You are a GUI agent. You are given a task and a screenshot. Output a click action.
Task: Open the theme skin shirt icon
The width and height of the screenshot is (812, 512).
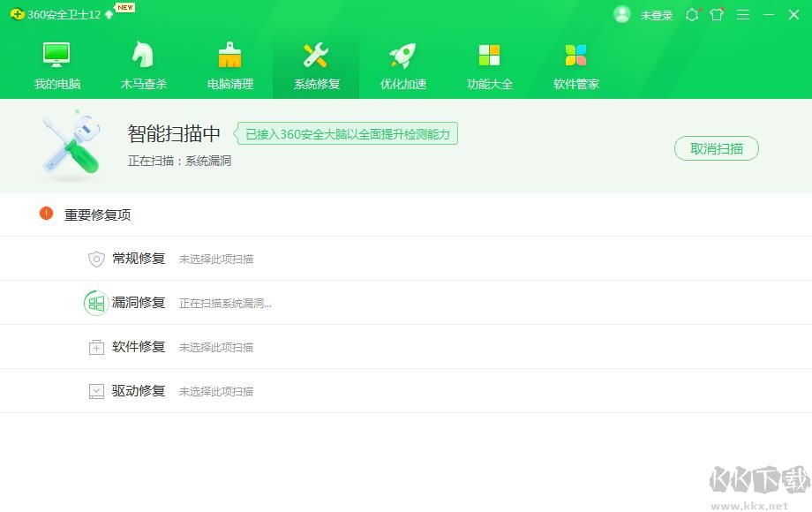(717, 14)
